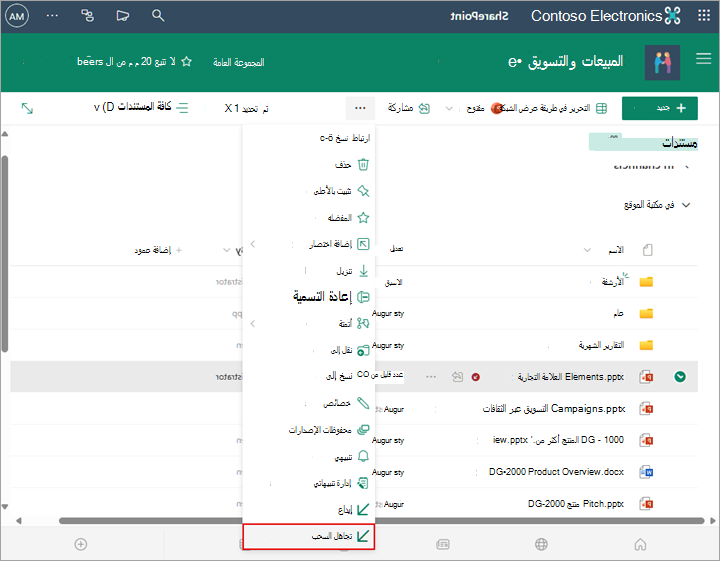Viewport: 720px width, 561px height.
Task: Click the megaphone icon in top bar
Action: point(123,16)
